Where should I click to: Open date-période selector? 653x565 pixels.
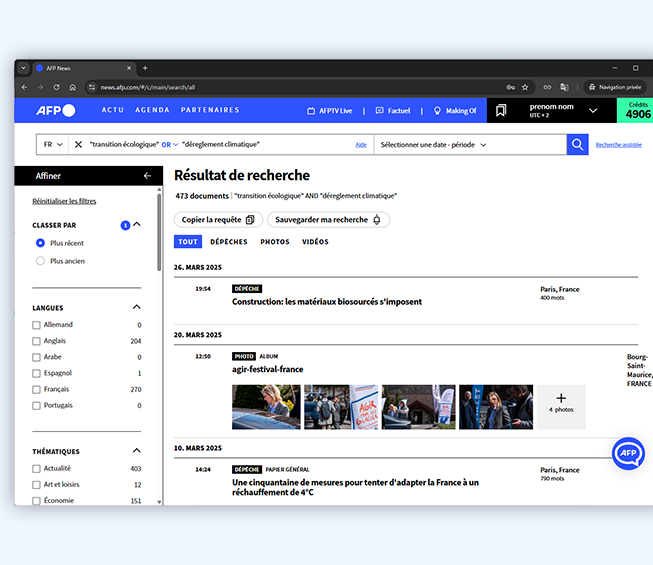point(433,145)
